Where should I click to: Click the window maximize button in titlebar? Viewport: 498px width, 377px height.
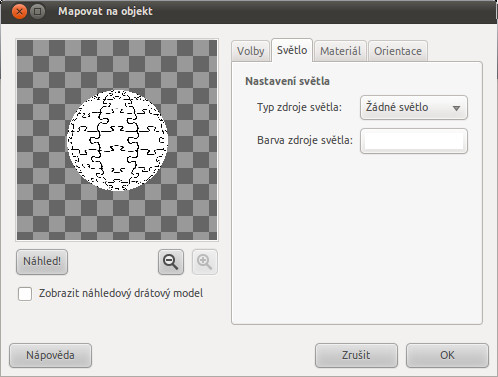38,12
